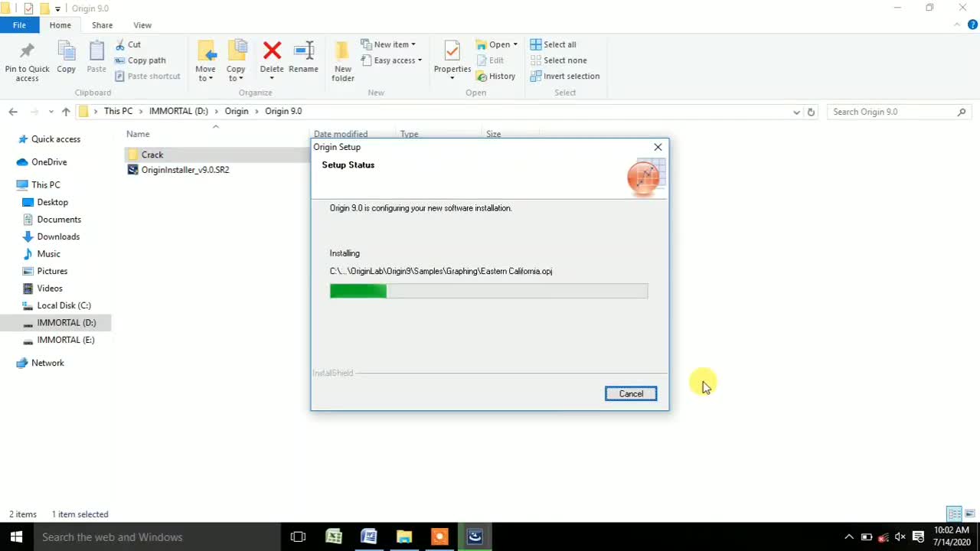The image size is (980, 551).
Task: Expand the Delete dropdown arrow
Action: pyautogui.click(x=272, y=78)
